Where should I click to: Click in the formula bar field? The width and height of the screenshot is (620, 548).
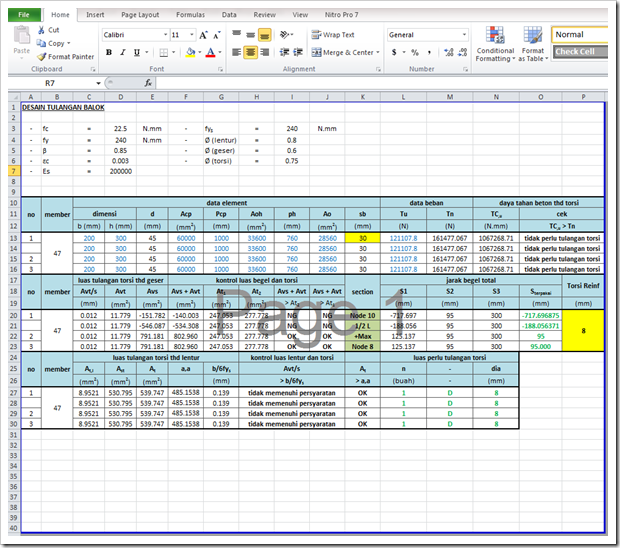click(x=382, y=83)
